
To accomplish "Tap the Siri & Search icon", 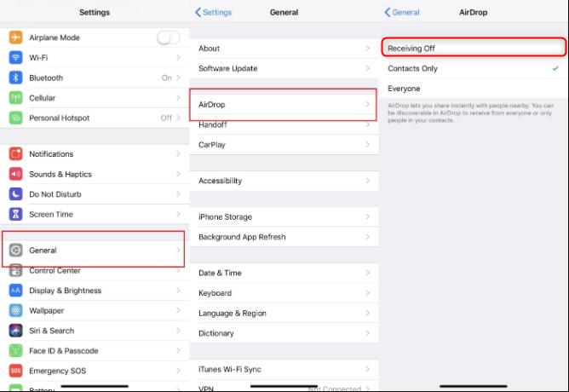I will pos(15,331).
